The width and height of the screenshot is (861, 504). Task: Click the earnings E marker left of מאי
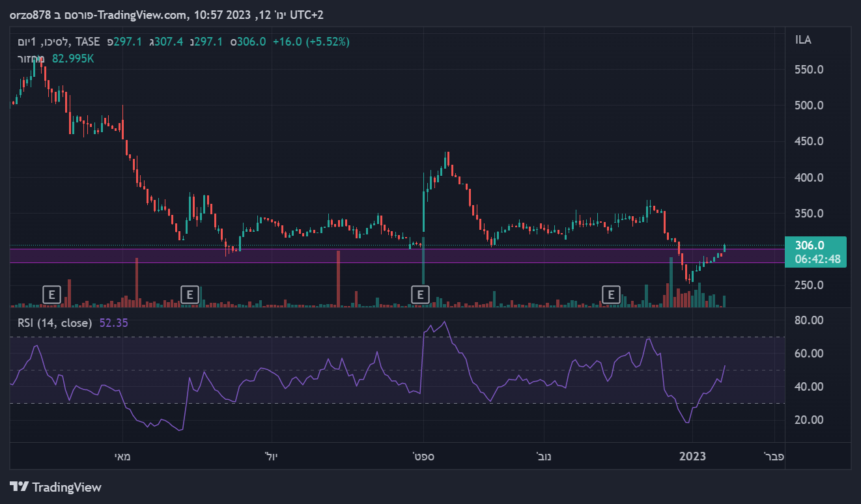tap(51, 295)
